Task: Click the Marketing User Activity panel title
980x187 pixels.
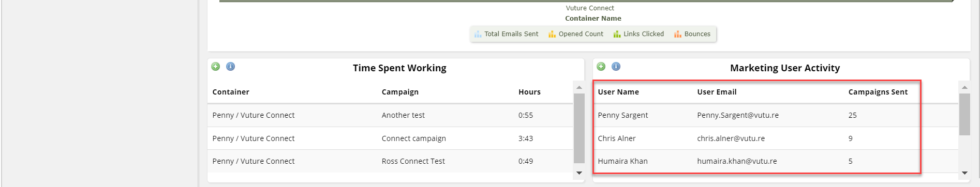Action: 785,68
